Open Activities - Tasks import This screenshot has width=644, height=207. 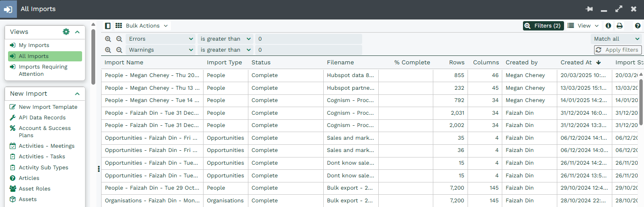pos(42,157)
